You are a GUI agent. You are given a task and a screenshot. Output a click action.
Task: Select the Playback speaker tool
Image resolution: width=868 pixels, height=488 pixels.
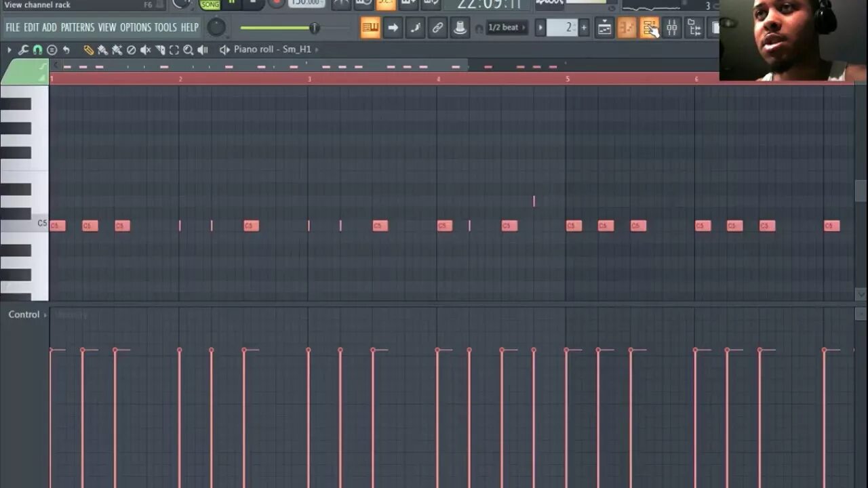coord(203,49)
